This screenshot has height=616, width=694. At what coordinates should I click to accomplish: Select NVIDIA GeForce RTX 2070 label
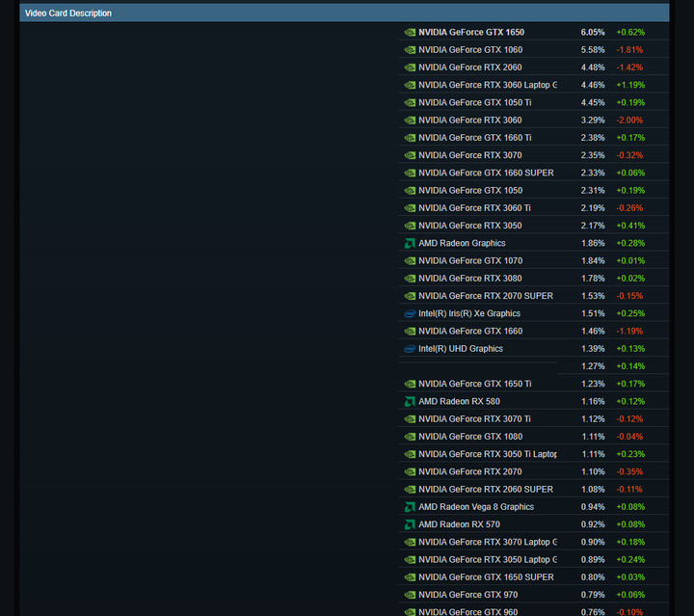coord(470,472)
